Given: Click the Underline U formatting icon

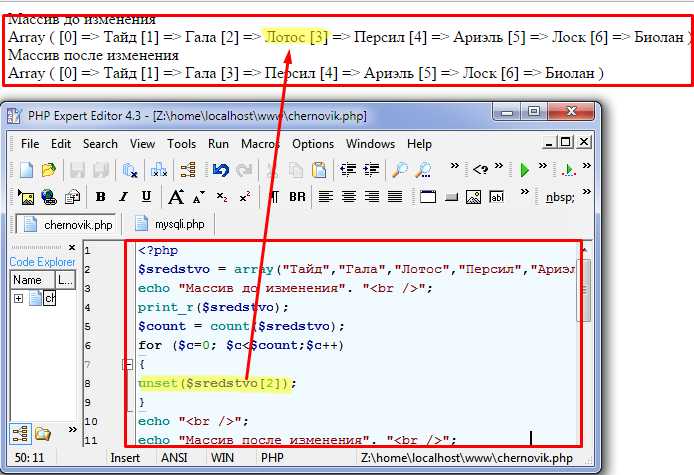Looking at the screenshot, I should [x=147, y=197].
